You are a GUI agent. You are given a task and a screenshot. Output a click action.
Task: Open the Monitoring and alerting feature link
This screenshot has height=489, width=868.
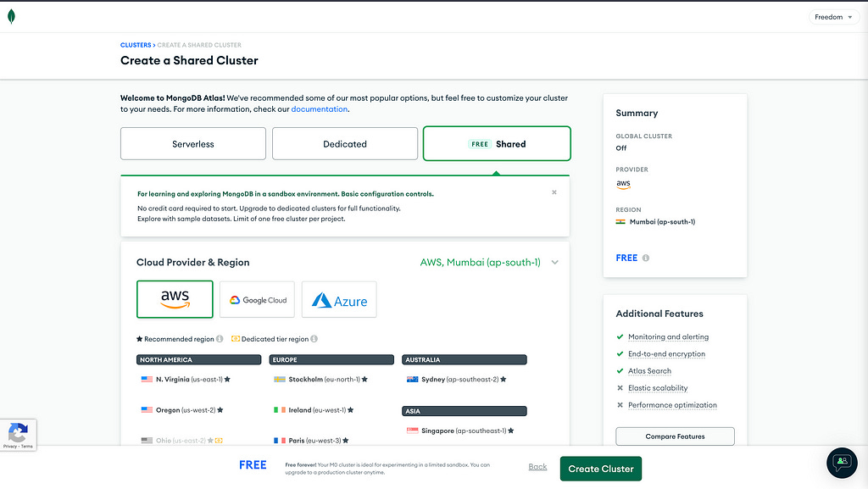pos(668,337)
